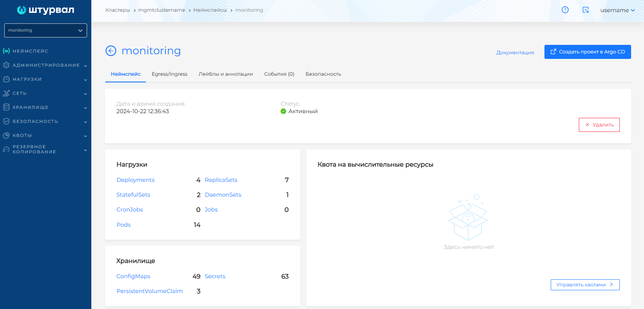Click the external window icon in header
644x309 pixels.
[x=585, y=10]
